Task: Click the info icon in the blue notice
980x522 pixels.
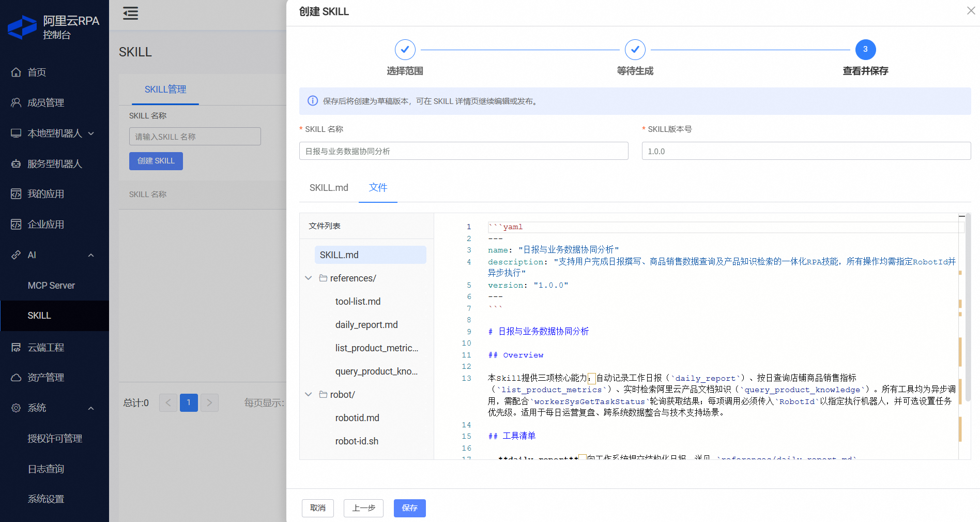Action: pos(313,101)
